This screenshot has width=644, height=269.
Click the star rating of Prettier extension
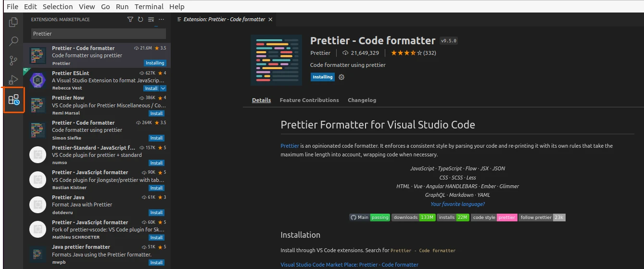406,53
